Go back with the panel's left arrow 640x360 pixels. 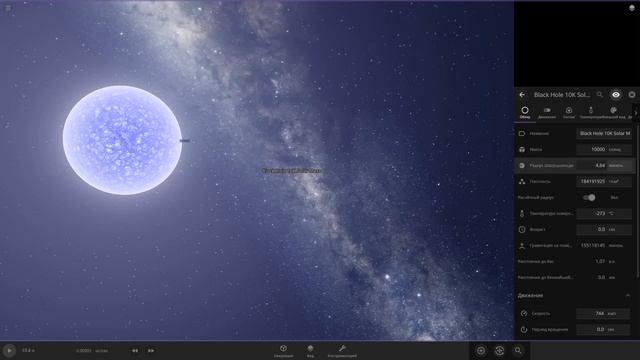[x=522, y=95]
